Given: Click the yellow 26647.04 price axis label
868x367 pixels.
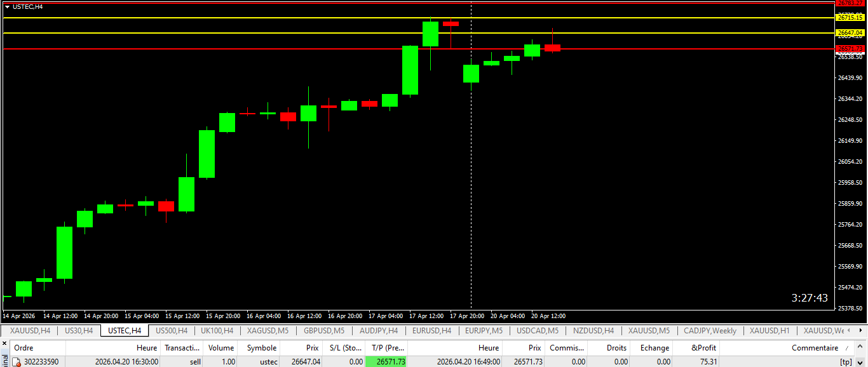Looking at the screenshot, I should point(850,32).
